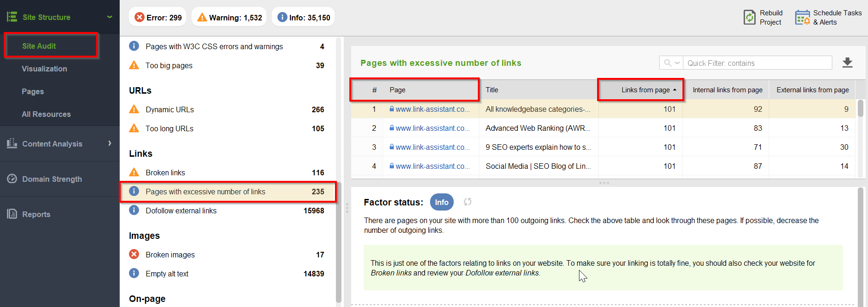Click into the Quick Filter input field
This screenshot has width=868, height=307.
(758, 63)
